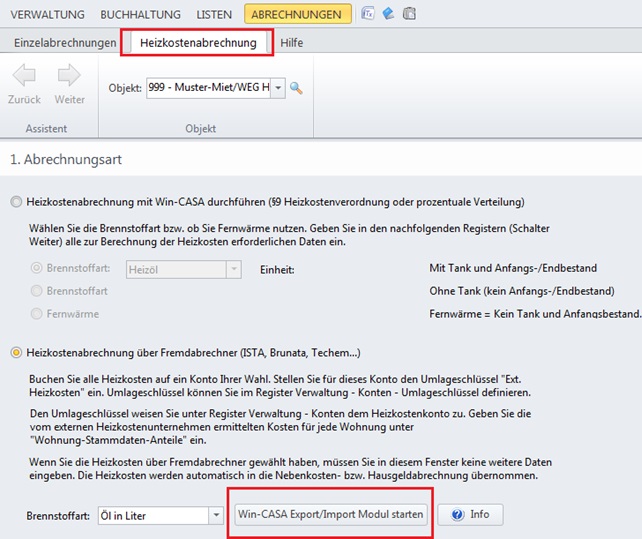Click the Öl in Liter field

tap(154, 516)
